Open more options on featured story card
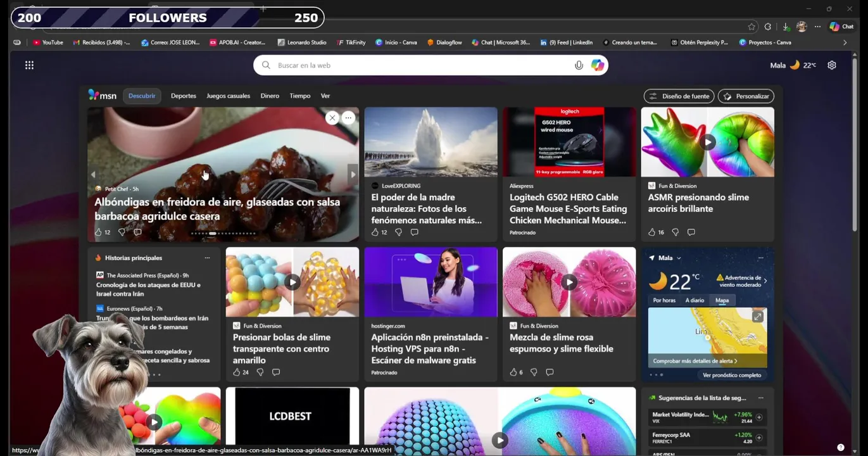Viewport: 868px width, 456px height. [348, 118]
